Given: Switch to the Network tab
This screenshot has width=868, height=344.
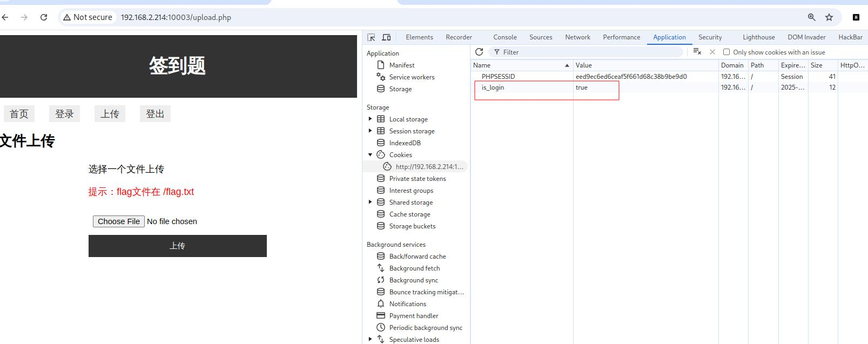Looking at the screenshot, I should pyautogui.click(x=577, y=37).
